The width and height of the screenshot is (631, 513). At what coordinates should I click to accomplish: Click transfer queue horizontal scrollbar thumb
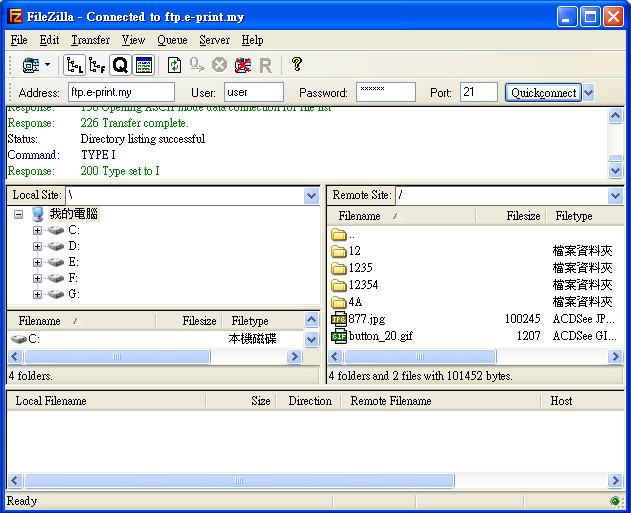[239, 480]
